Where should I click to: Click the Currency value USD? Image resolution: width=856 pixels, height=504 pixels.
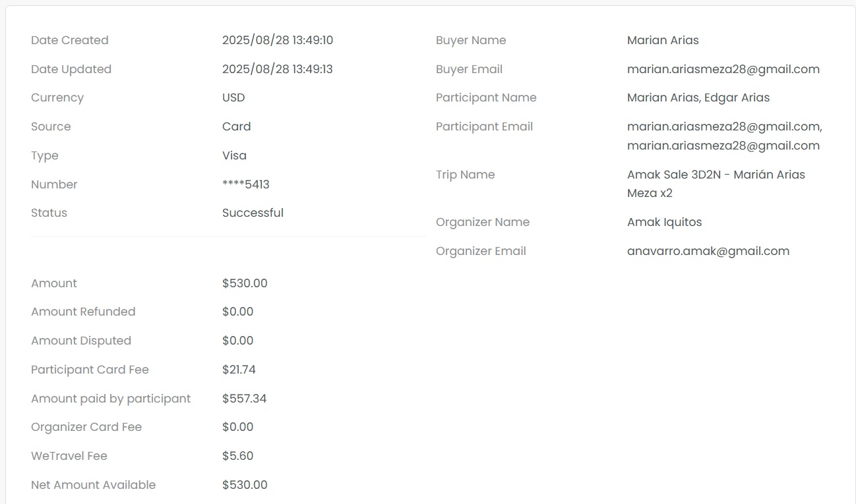[233, 98]
